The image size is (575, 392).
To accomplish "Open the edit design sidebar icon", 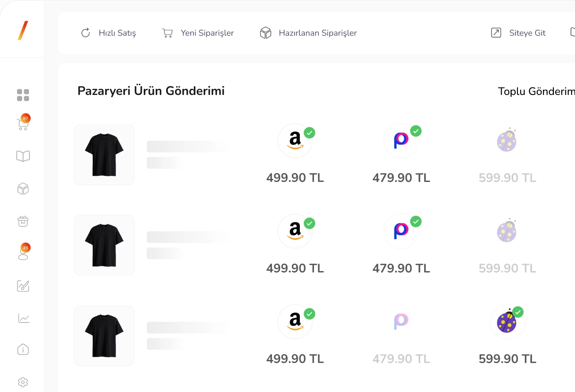I will tap(23, 286).
